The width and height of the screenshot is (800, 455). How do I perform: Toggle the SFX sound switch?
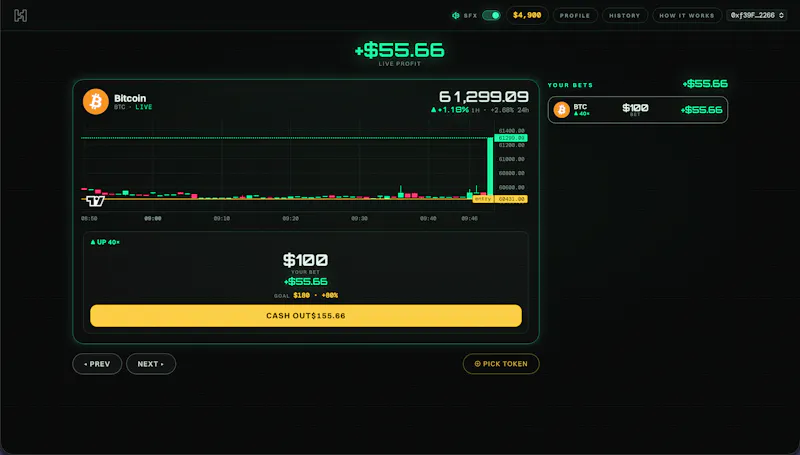pos(491,15)
